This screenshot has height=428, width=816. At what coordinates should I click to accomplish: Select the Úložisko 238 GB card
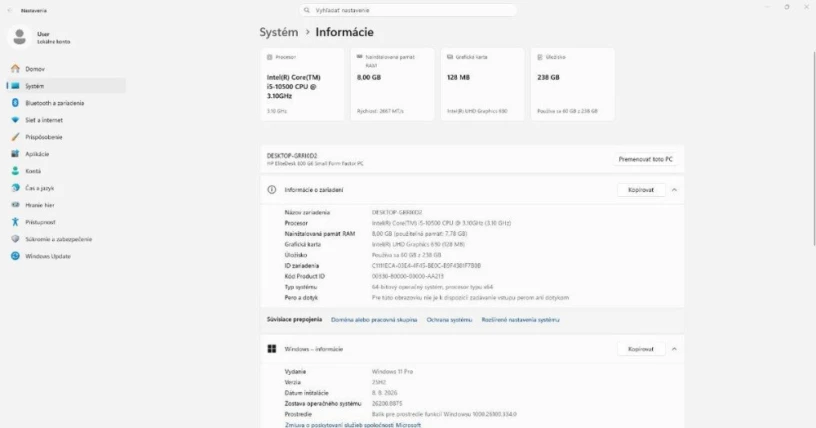(x=572, y=84)
